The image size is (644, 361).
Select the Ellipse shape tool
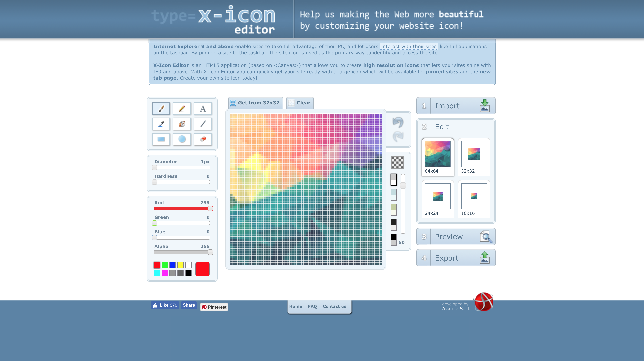pyautogui.click(x=182, y=139)
